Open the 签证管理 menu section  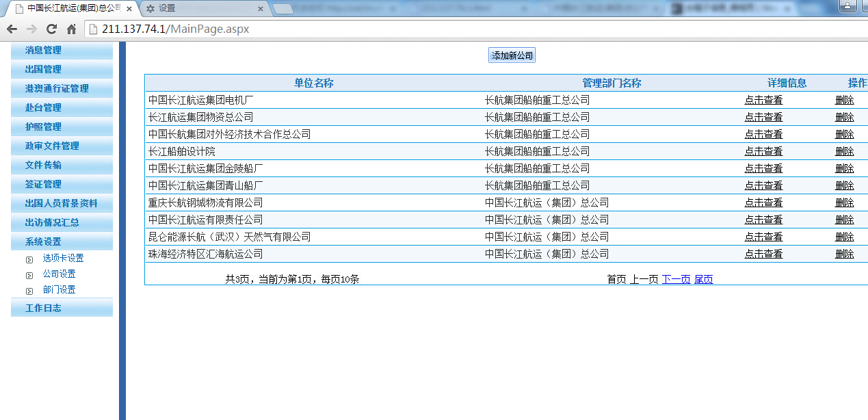(x=62, y=185)
